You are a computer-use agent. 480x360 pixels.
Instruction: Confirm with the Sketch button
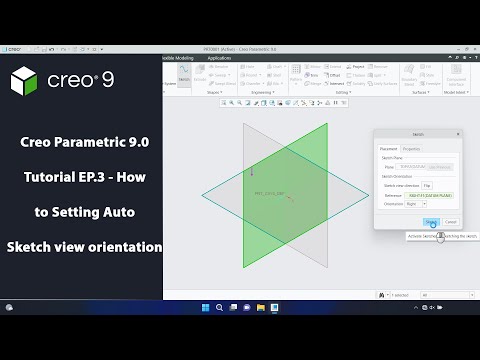[431, 222]
